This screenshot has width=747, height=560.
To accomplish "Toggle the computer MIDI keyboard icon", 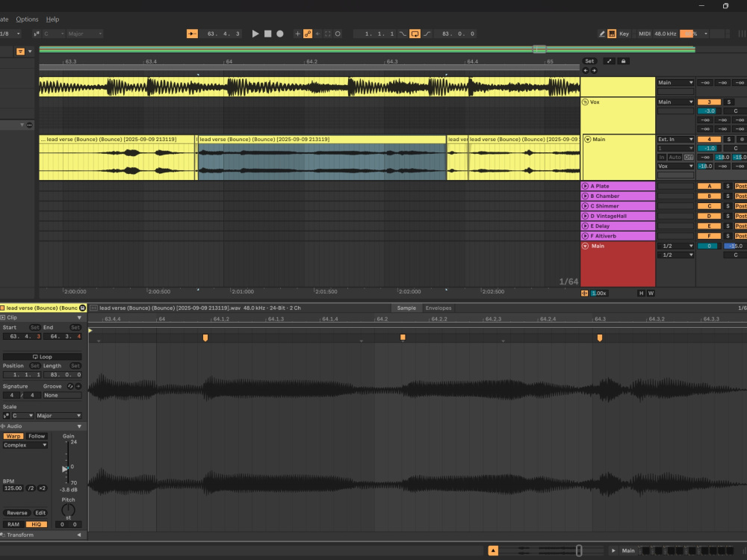I will point(612,34).
